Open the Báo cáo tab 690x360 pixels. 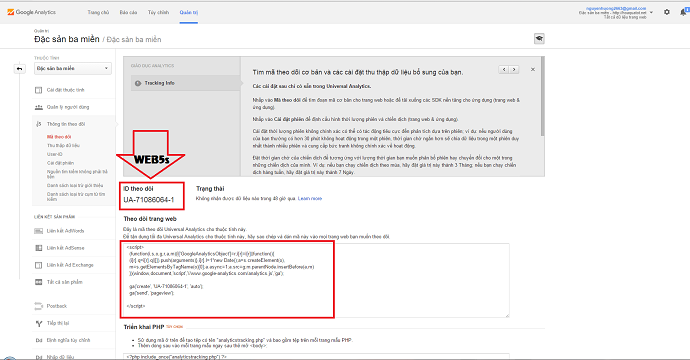point(128,12)
